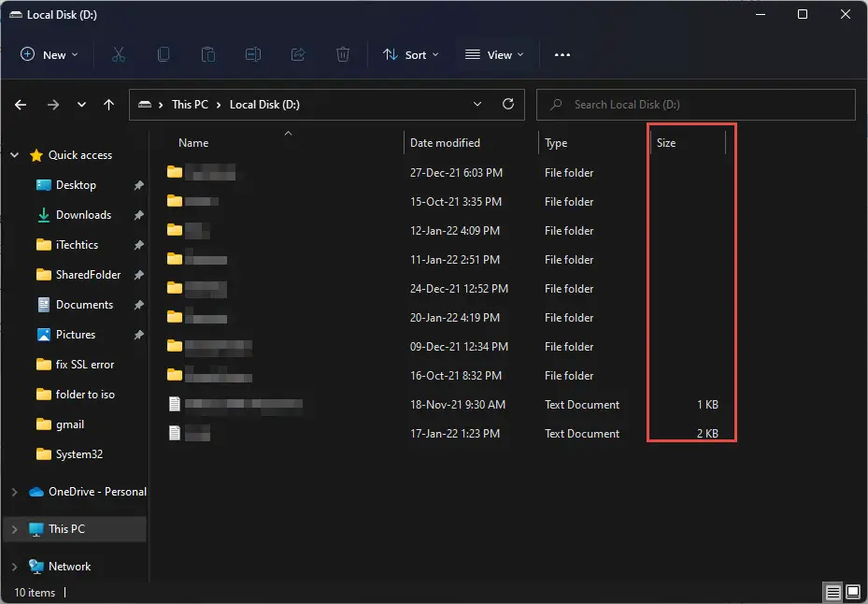The width and height of the screenshot is (868, 604).
Task: Click the Size column header
Action: [x=666, y=143]
